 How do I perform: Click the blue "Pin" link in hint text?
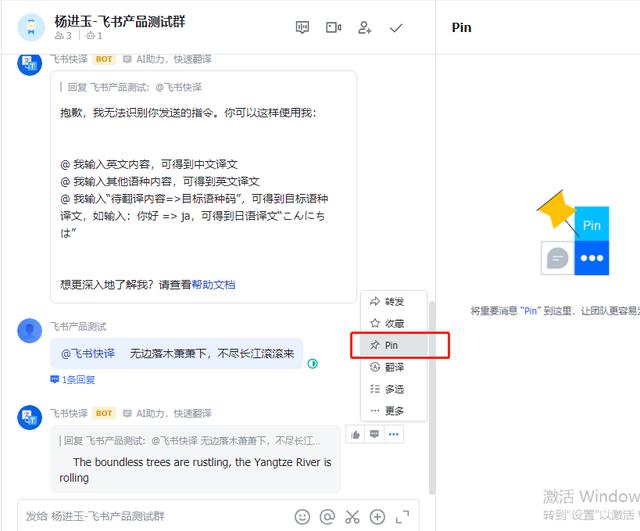pos(530,311)
